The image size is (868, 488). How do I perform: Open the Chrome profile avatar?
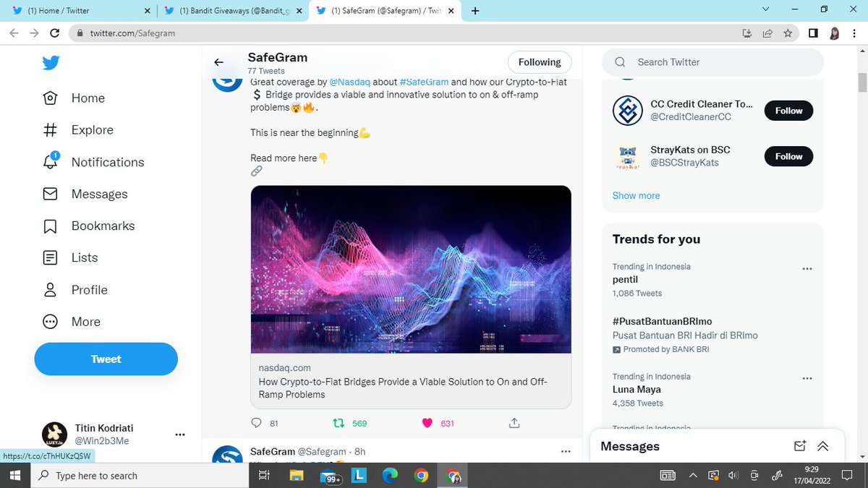point(834,33)
